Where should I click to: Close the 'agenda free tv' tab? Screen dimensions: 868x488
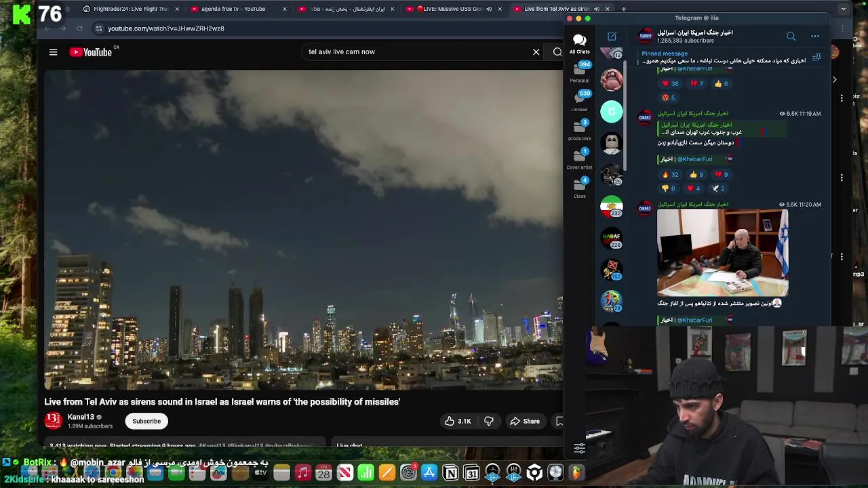285,9
